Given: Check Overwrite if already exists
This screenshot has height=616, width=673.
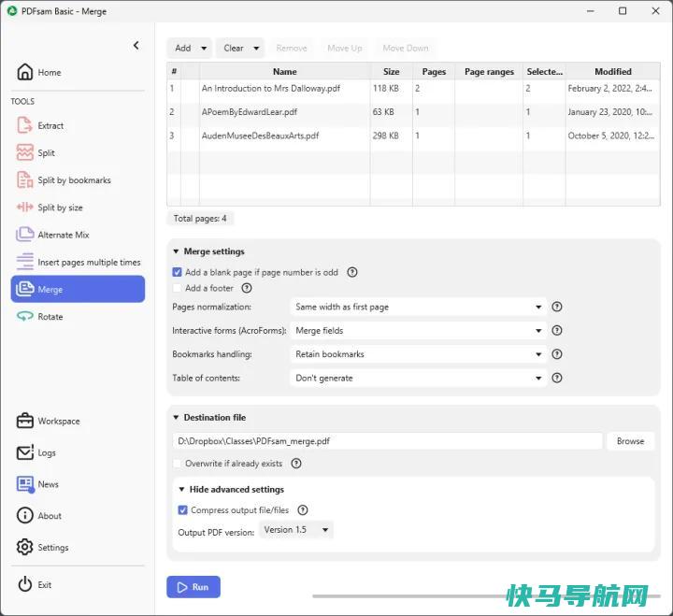Looking at the screenshot, I should (x=177, y=464).
